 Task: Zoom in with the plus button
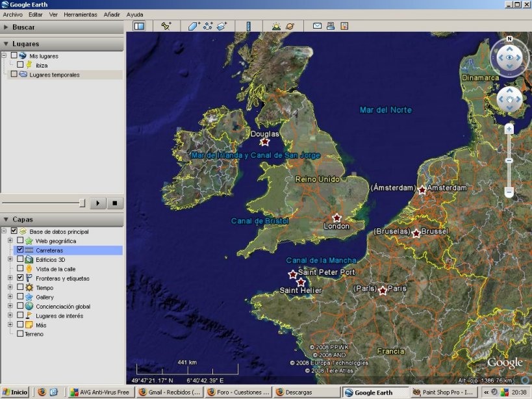tap(509, 129)
